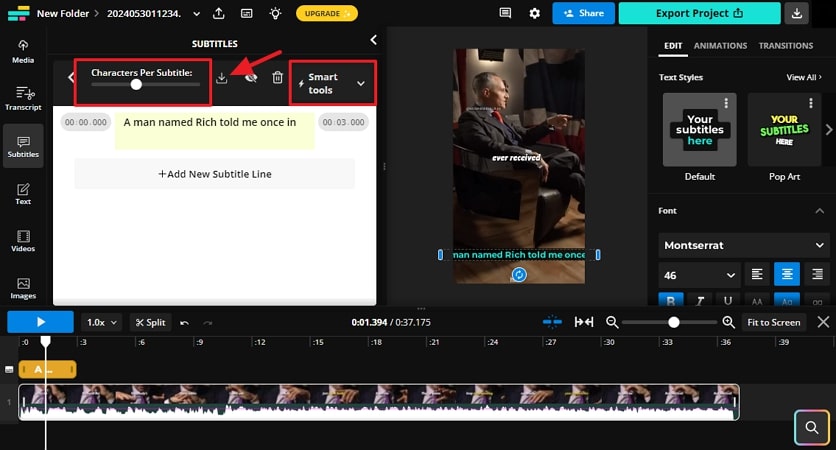Open the Videos panel in sidebar

[x=23, y=240]
